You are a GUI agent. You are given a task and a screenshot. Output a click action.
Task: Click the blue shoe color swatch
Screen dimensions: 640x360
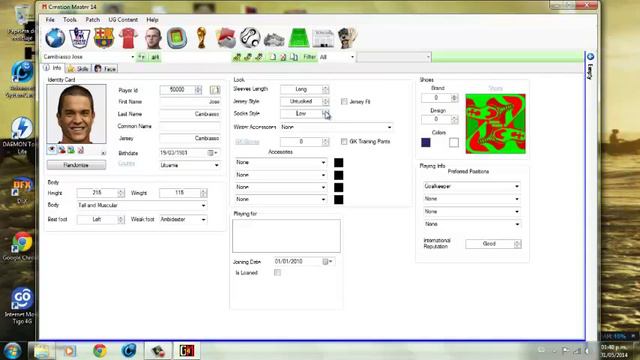click(426, 142)
